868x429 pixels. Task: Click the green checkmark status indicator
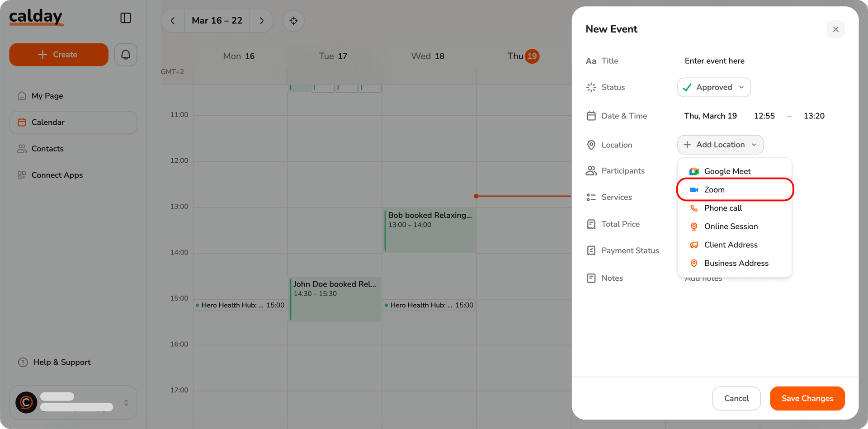pyautogui.click(x=688, y=87)
